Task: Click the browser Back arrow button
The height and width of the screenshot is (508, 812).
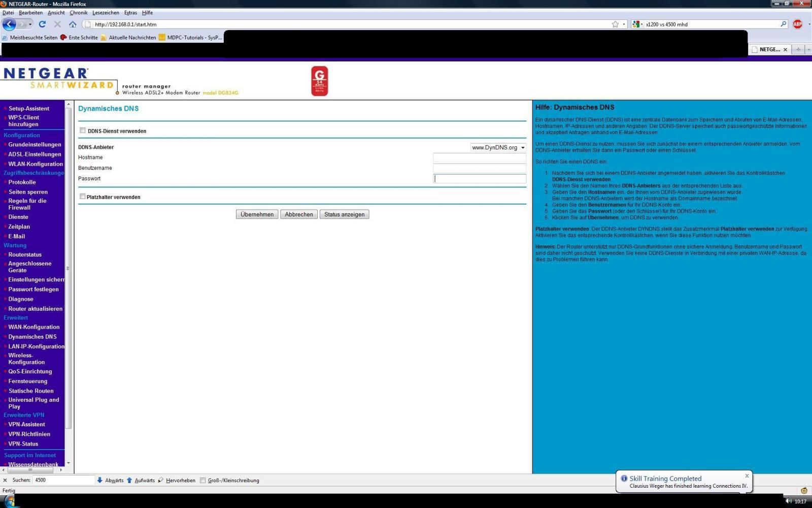Action: tap(9, 24)
